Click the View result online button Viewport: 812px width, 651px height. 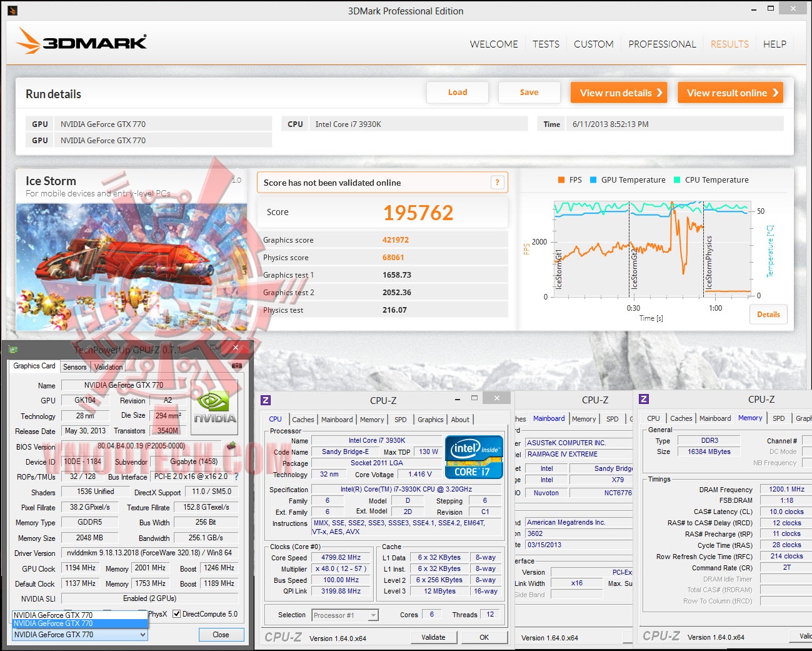click(x=730, y=93)
